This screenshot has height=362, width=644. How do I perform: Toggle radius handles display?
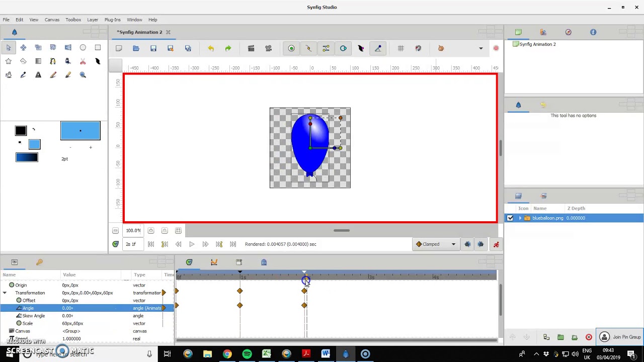point(343,48)
